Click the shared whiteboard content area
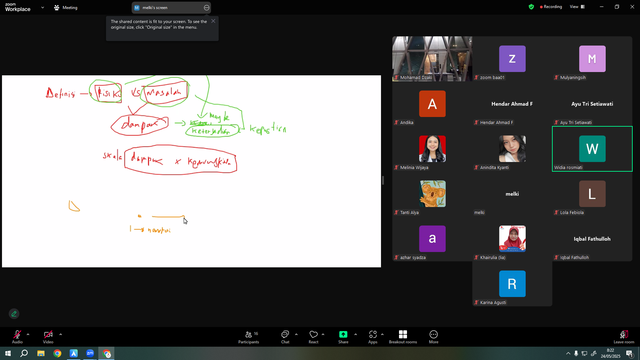Screen dimensions: 640x360 [191, 171]
